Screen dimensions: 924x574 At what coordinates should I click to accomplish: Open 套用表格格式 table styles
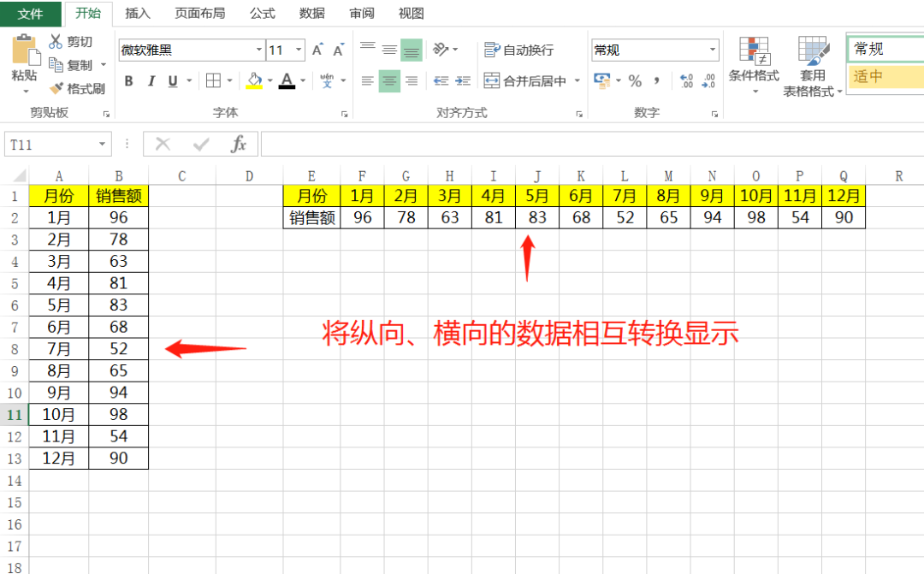(x=813, y=66)
